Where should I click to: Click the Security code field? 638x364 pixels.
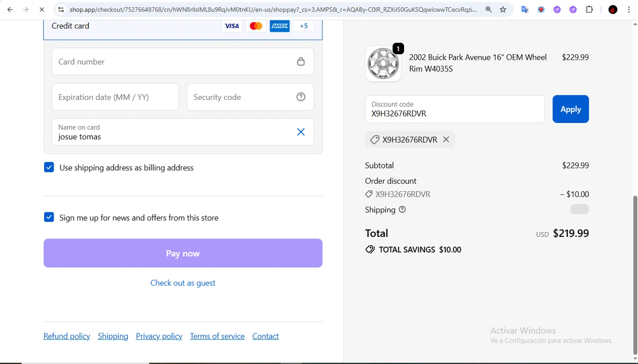click(x=250, y=97)
